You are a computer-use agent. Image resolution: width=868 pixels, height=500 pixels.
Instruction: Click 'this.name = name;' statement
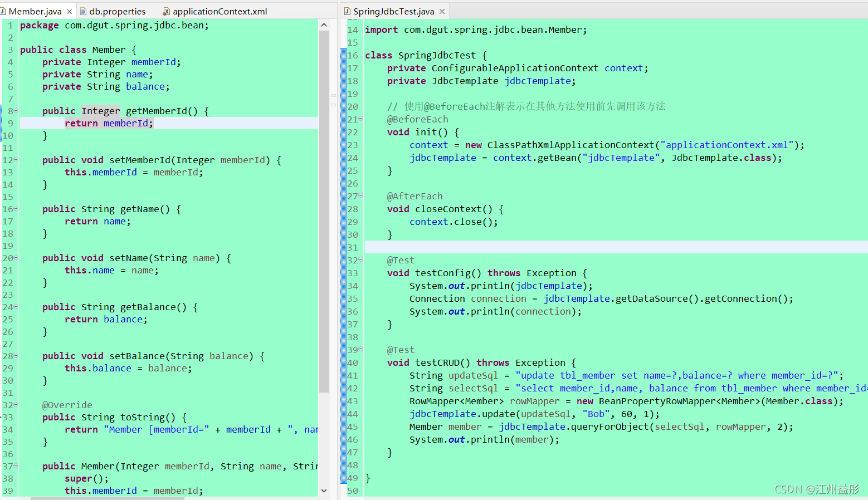click(x=111, y=270)
